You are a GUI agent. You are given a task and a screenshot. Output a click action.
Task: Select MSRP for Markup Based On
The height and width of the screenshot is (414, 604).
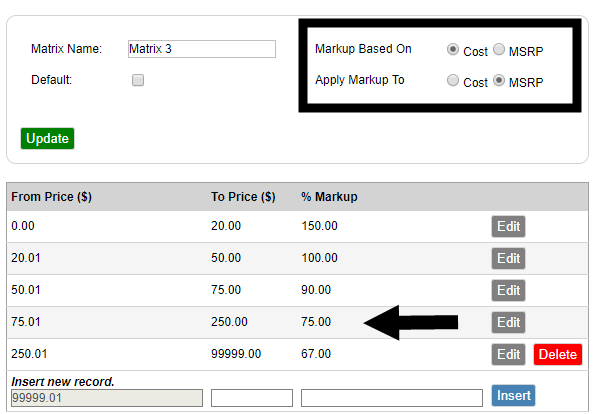tap(499, 49)
